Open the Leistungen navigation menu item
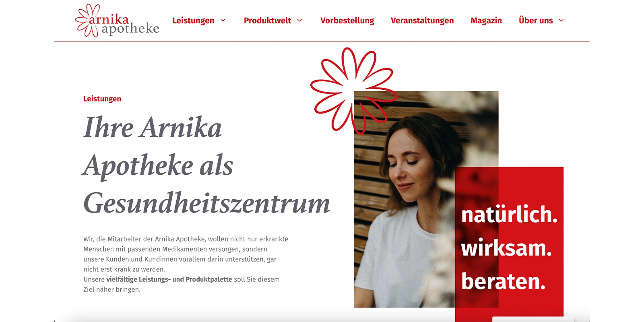 (193, 21)
